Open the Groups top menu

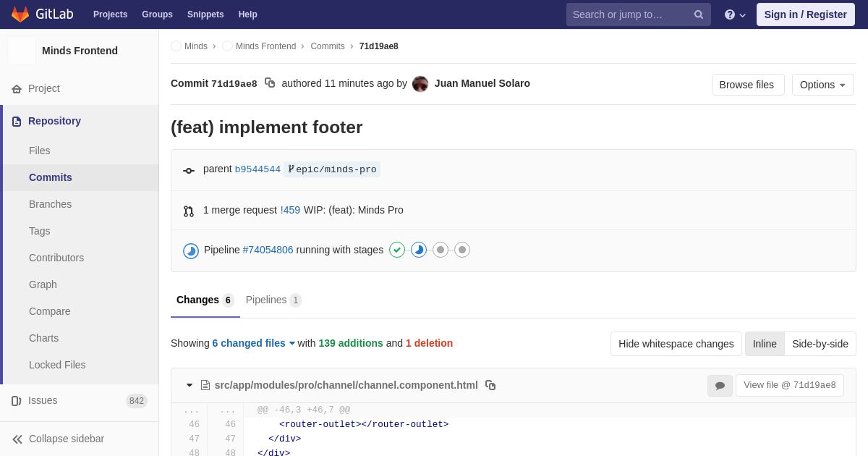(x=157, y=14)
